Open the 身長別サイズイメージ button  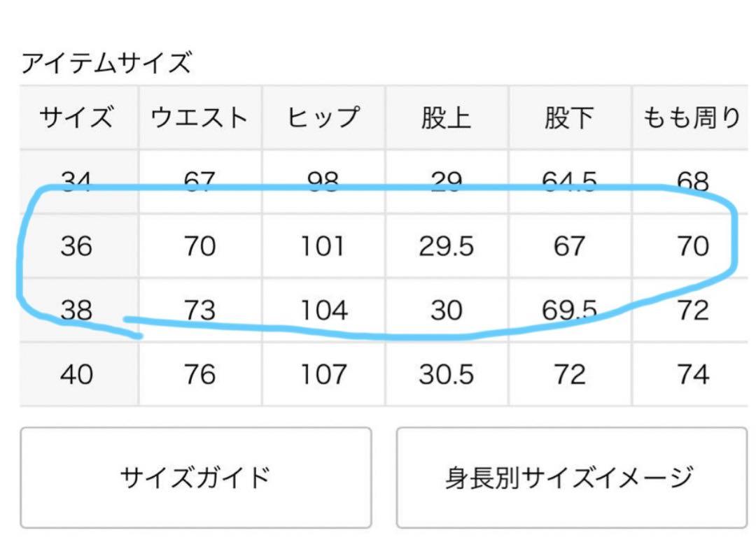coord(572,478)
